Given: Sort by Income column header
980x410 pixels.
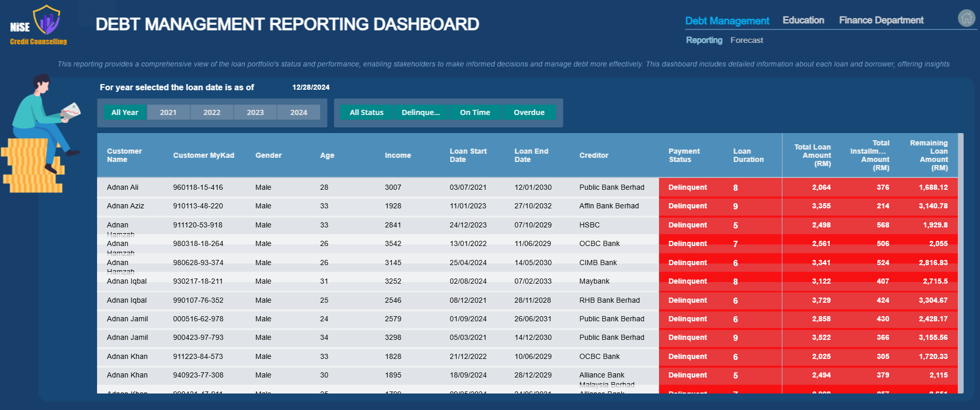Looking at the screenshot, I should (397, 155).
